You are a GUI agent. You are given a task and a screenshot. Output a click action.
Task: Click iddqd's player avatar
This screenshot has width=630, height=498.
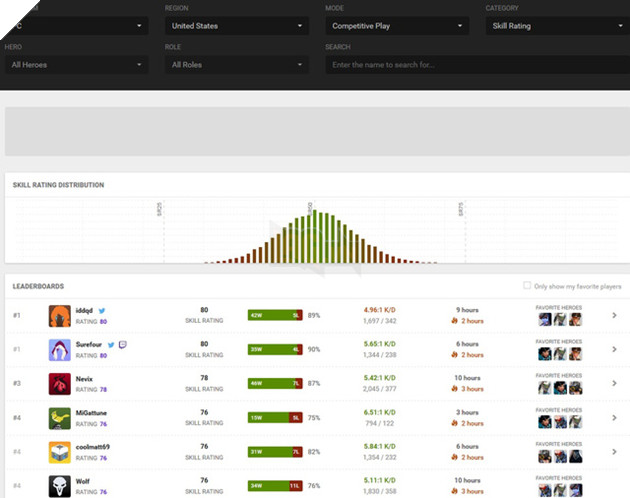point(60,316)
